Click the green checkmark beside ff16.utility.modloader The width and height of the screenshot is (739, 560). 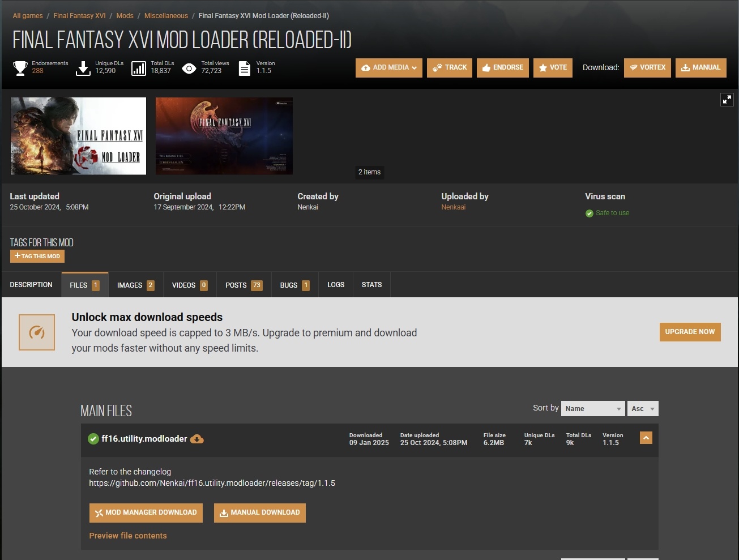[x=93, y=439]
